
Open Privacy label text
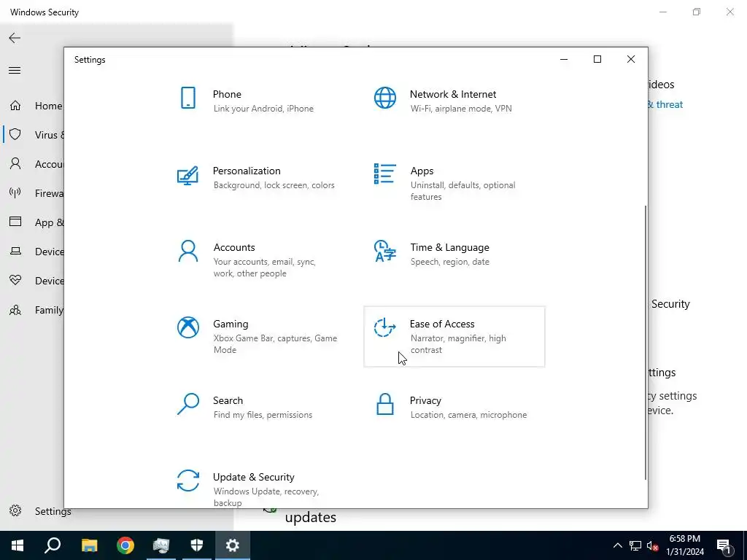click(x=425, y=400)
